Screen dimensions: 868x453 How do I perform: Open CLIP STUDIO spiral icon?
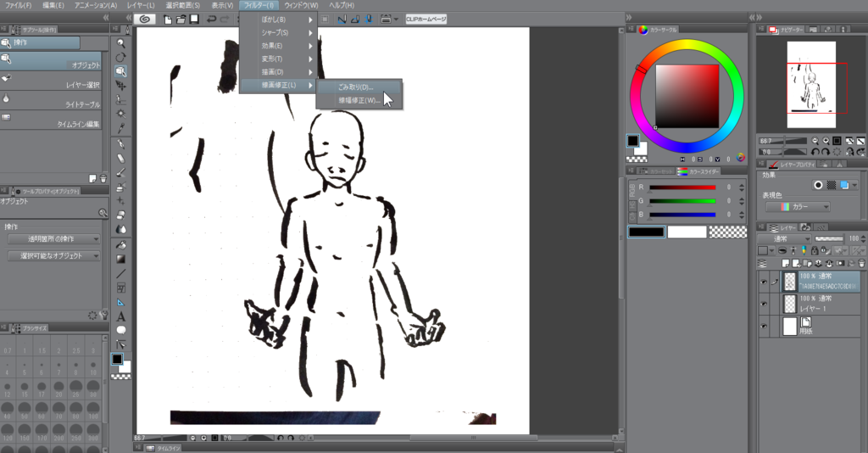[x=144, y=19]
